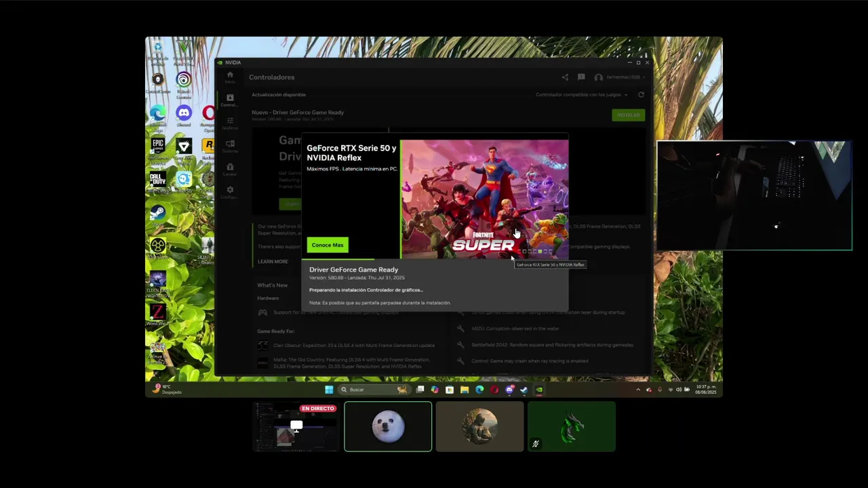Open the Ubisoft Connect desktop icon
The image size is (868, 488).
184,84
